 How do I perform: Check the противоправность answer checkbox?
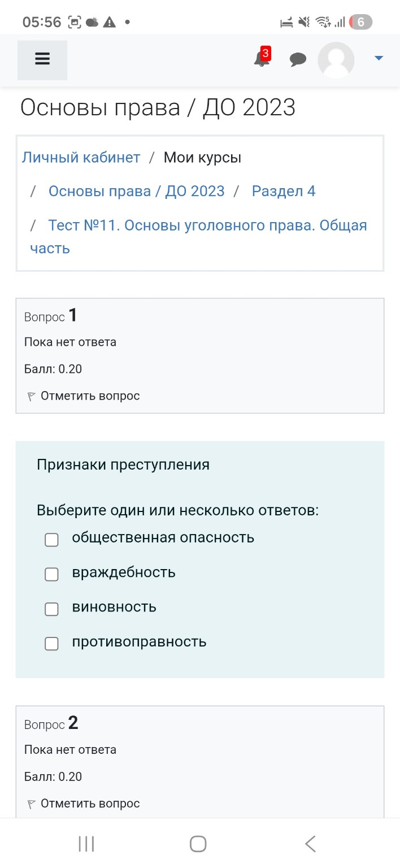click(x=51, y=643)
